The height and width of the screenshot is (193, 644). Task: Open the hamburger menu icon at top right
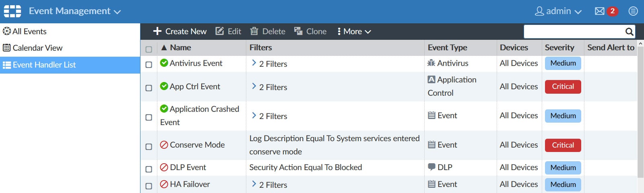pos(633,11)
